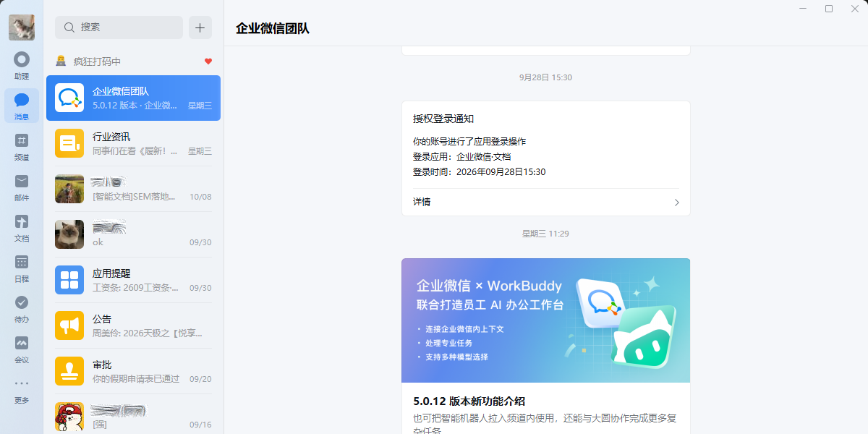The image size is (868, 434).
Task: Open the 审批 conversation
Action: click(134, 371)
